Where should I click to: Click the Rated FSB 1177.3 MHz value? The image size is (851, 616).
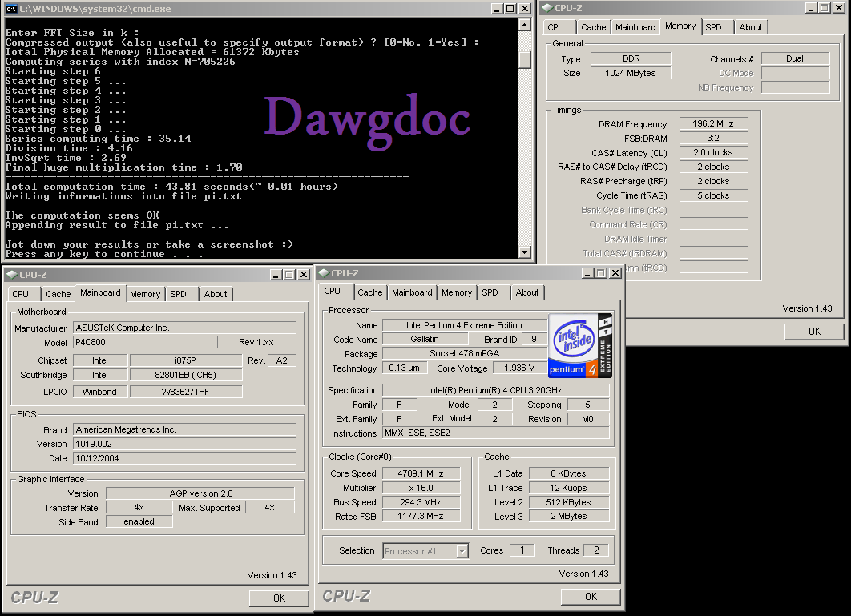(421, 516)
